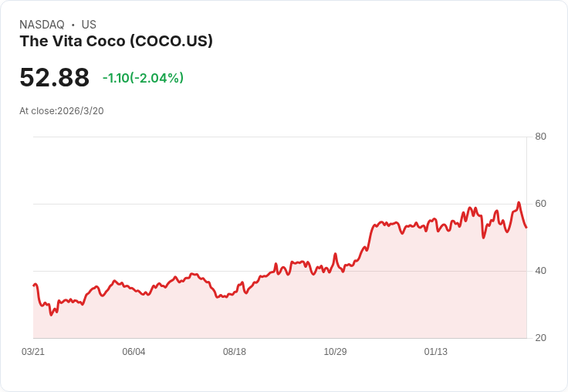The width and height of the screenshot is (568, 392).
Task: Click the NASDAQ exchange label
Action: (42, 25)
